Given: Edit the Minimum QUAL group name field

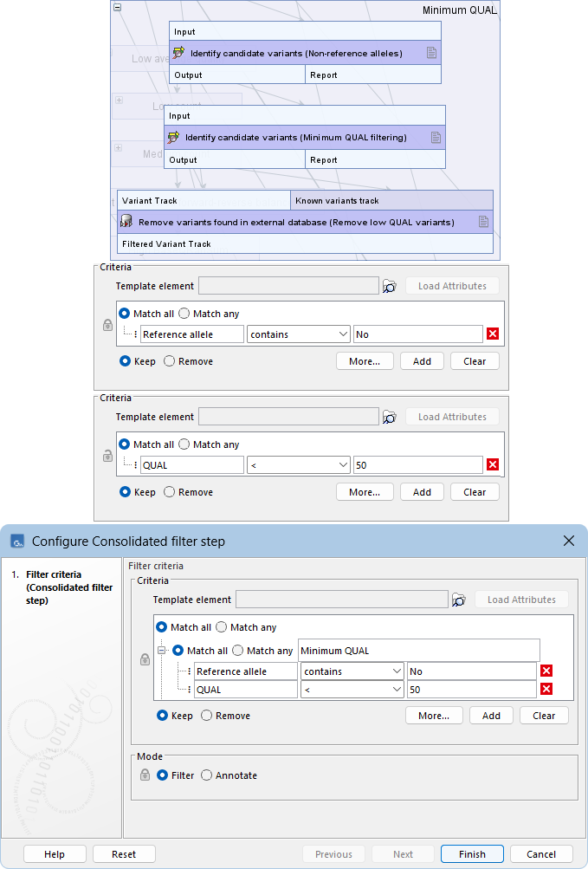Looking at the screenshot, I should 419,651.
